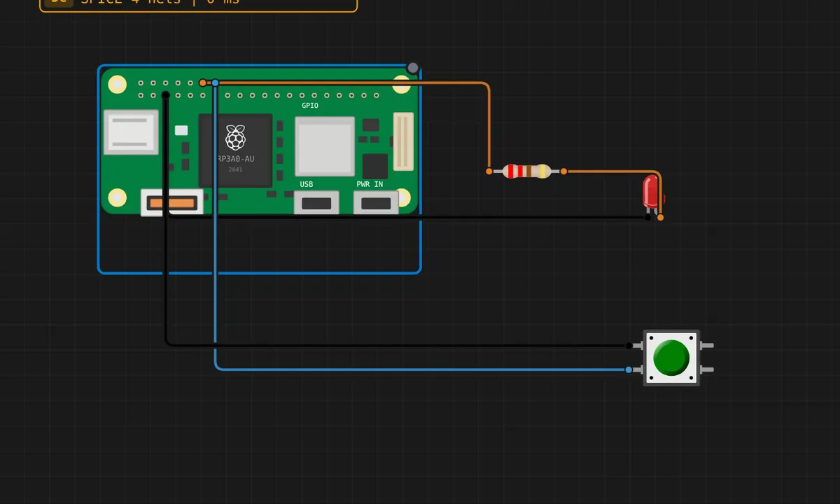840x504 pixels.
Task: Click the LED's orange anode pin dot
Action: click(660, 217)
